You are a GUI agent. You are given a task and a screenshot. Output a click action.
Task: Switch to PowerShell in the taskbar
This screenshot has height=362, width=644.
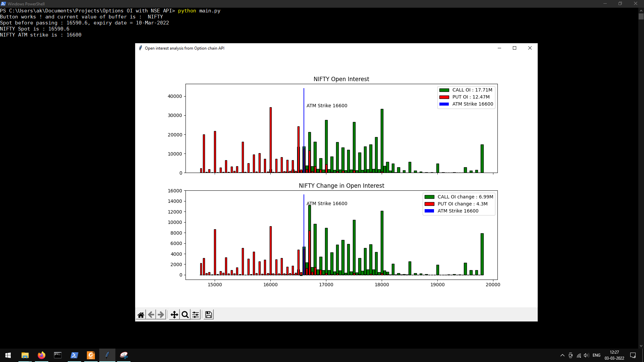[x=74, y=355]
